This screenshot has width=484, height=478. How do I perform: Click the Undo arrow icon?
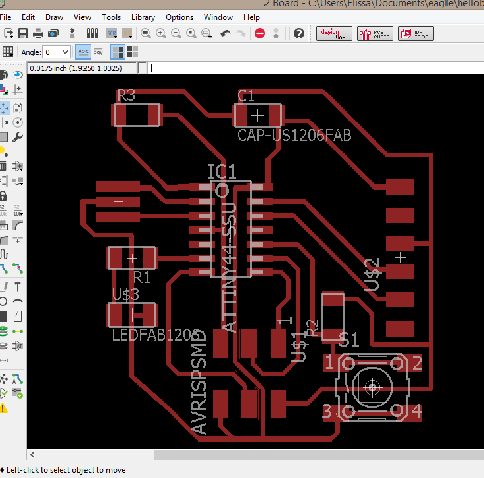226,33
